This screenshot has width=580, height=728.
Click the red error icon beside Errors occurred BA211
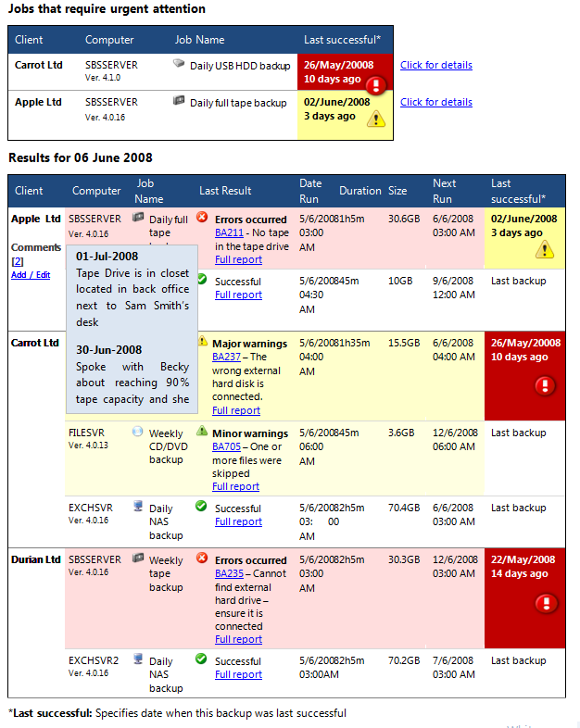click(x=202, y=217)
